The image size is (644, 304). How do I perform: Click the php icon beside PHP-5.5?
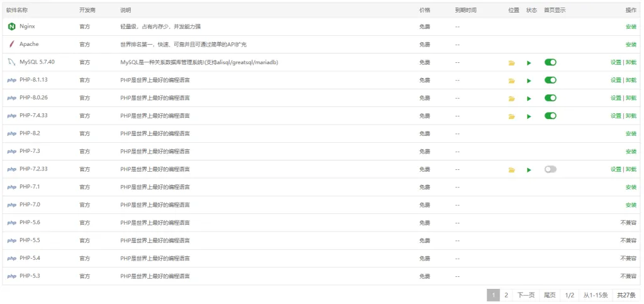pyautogui.click(x=11, y=240)
